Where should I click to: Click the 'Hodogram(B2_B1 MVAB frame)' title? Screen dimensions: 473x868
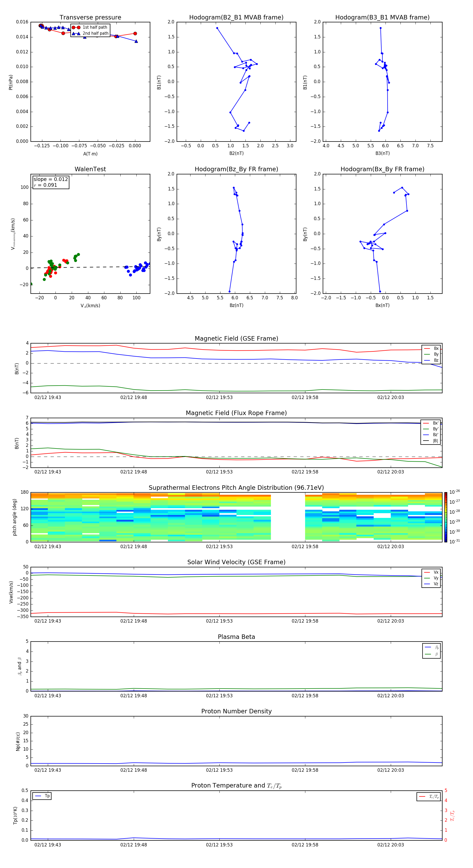pyautogui.click(x=236, y=18)
